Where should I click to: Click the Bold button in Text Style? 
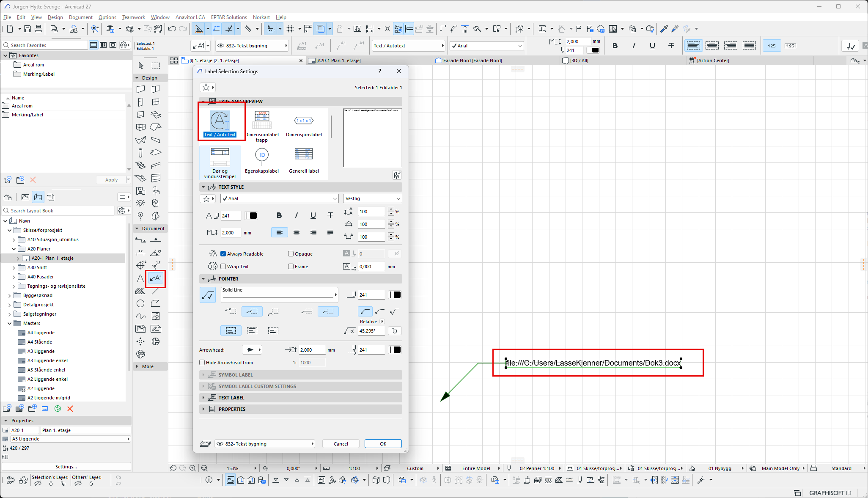click(279, 215)
